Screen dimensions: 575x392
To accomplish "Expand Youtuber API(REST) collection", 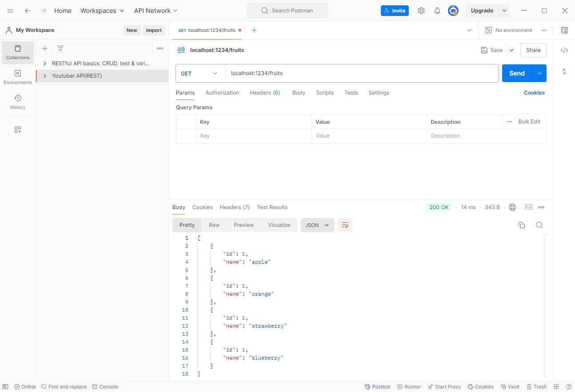I will [x=45, y=76].
